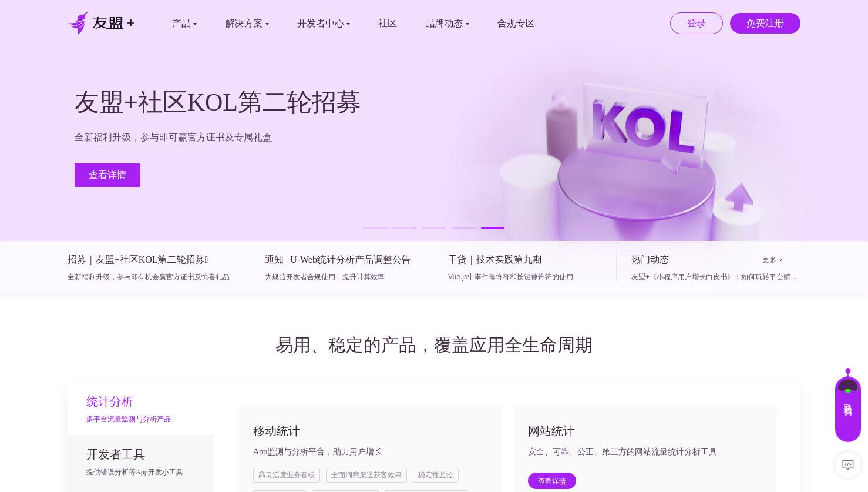The image size is (868, 492).
Task: Select the third carousel slide indicator
Action: click(434, 228)
